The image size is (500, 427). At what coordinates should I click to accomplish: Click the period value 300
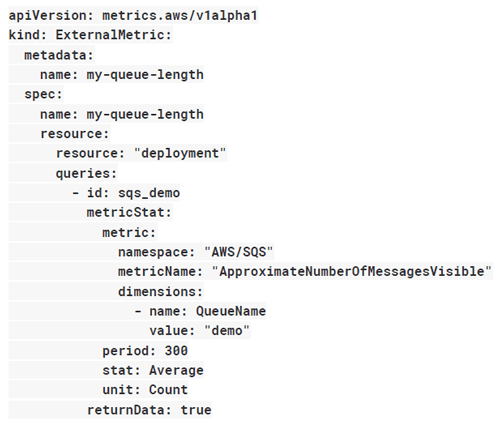pos(176,351)
